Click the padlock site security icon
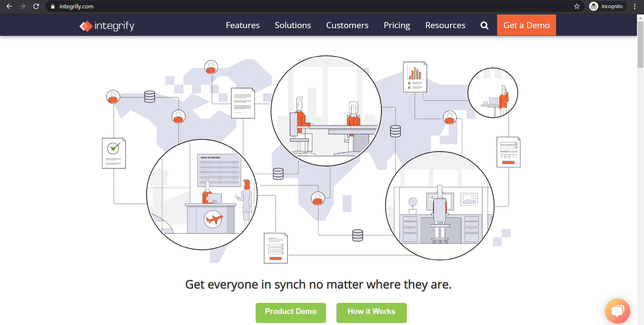Image resolution: width=644 pixels, height=325 pixels. pos(53,6)
